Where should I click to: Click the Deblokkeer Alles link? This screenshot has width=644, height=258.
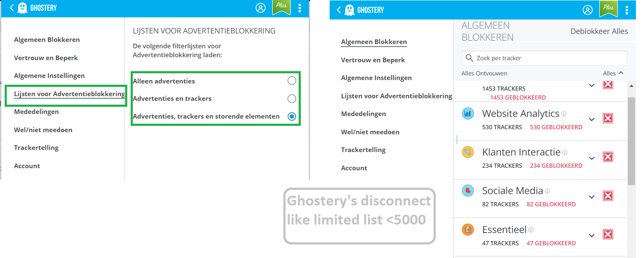point(599,31)
